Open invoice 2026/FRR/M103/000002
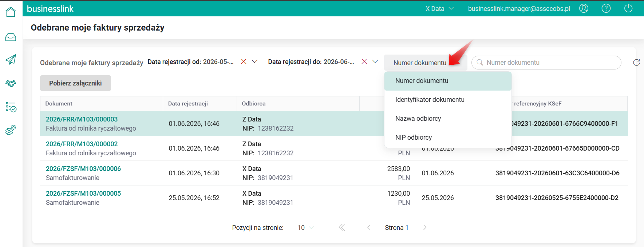Screen dimensions: 644x247 pyautogui.click(x=82, y=144)
